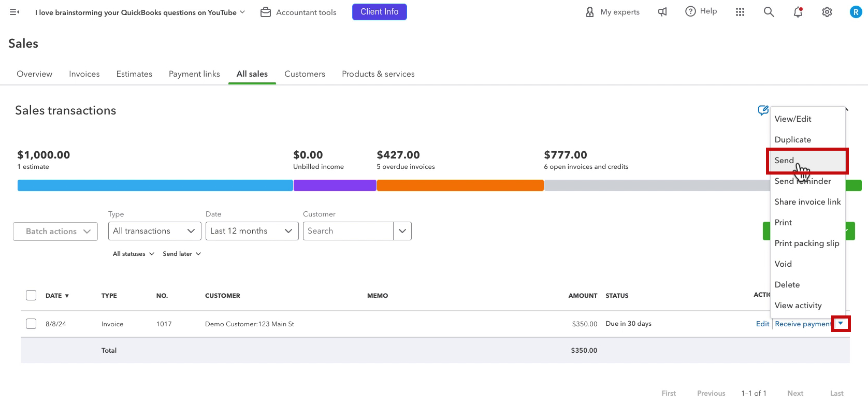The height and width of the screenshot is (404, 868).
Task: Open the notifications bell
Action: tap(798, 12)
